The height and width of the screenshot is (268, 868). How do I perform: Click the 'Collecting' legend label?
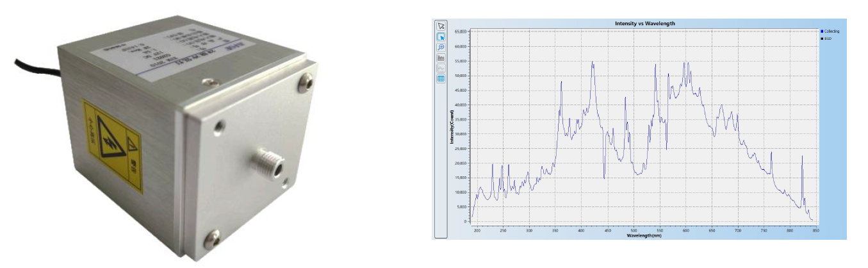click(831, 31)
